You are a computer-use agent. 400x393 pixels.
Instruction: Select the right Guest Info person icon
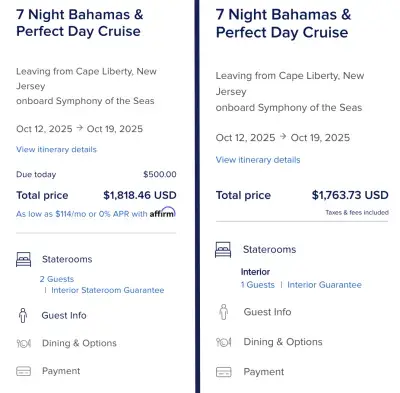pos(224,312)
